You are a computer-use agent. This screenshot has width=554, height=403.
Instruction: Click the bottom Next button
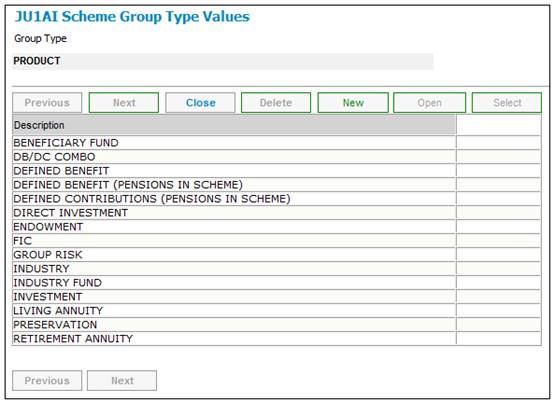[122, 380]
